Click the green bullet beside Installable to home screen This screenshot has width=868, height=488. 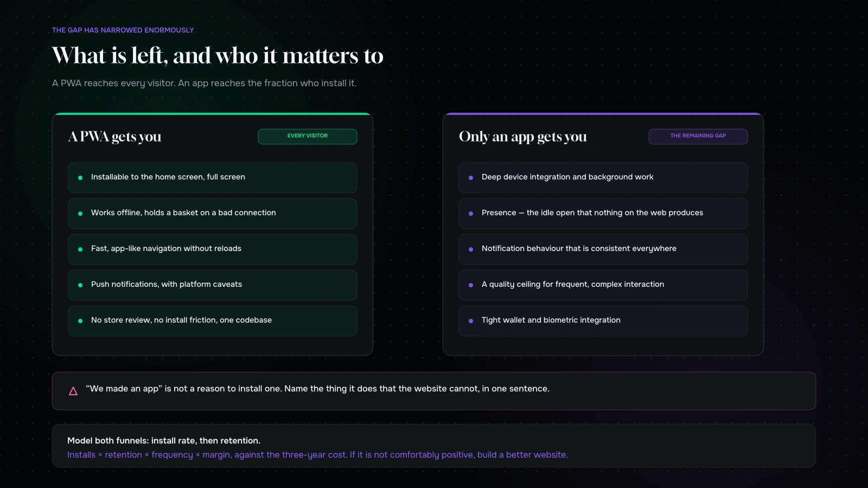click(80, 178)
